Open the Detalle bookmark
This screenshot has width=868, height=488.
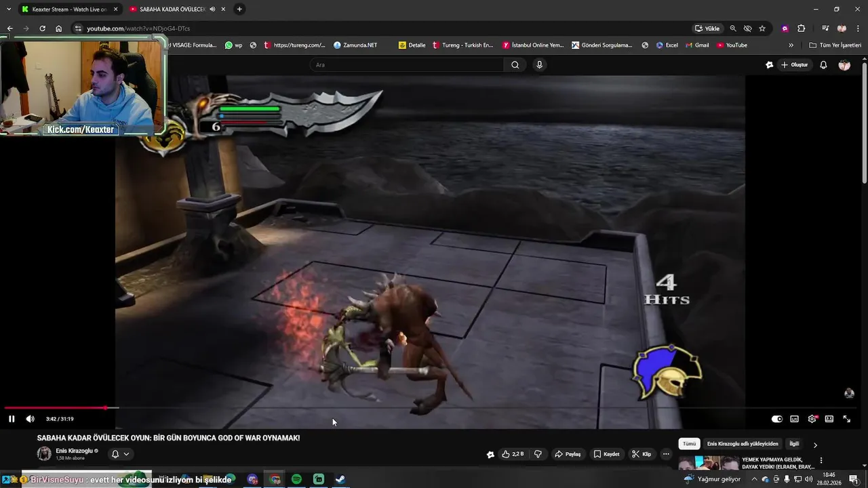point(412,45)
